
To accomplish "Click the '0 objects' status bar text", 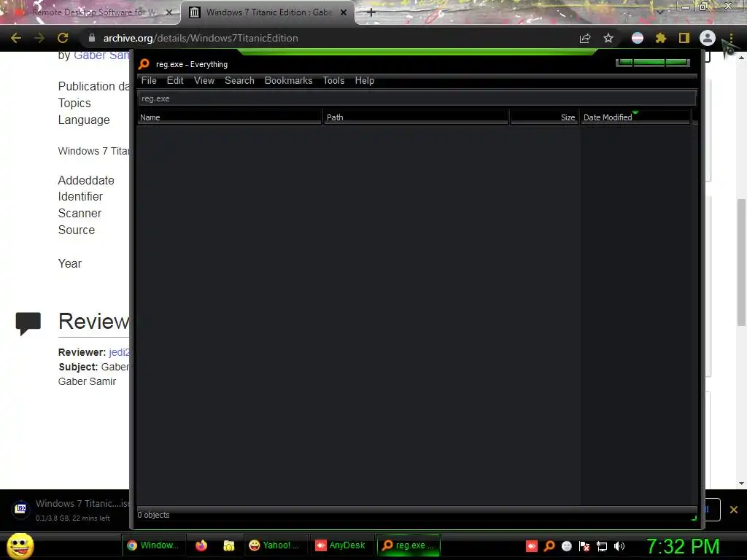I will click(x=153, y=515).
